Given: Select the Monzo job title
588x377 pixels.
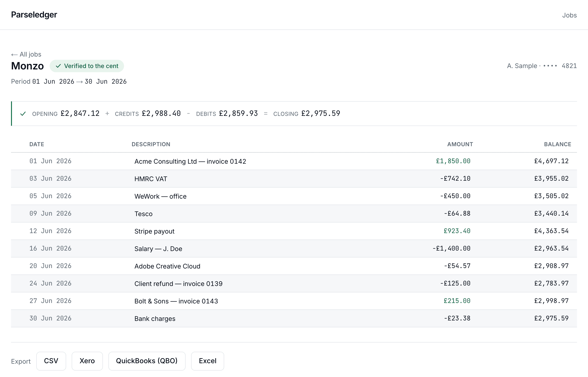Looking at the screenshot, I should [27, 66].
